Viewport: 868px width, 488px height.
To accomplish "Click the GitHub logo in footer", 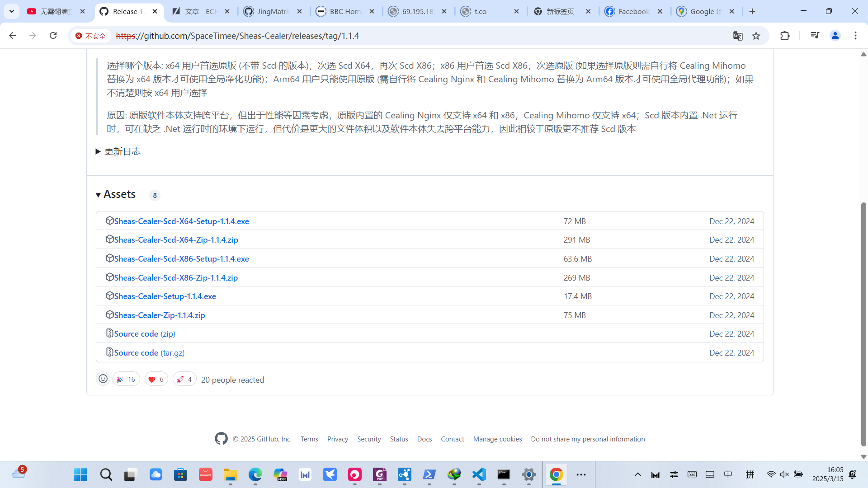I will click(x=221, y=438).
